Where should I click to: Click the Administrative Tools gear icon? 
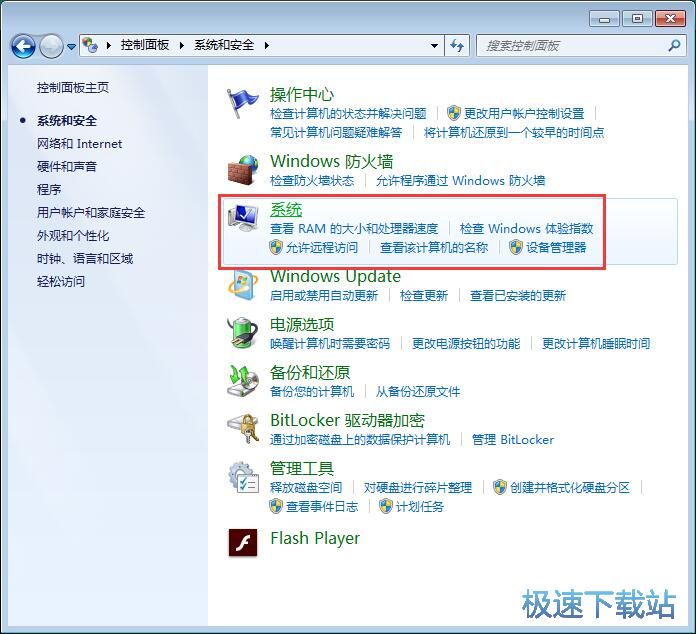click(243, 477)
